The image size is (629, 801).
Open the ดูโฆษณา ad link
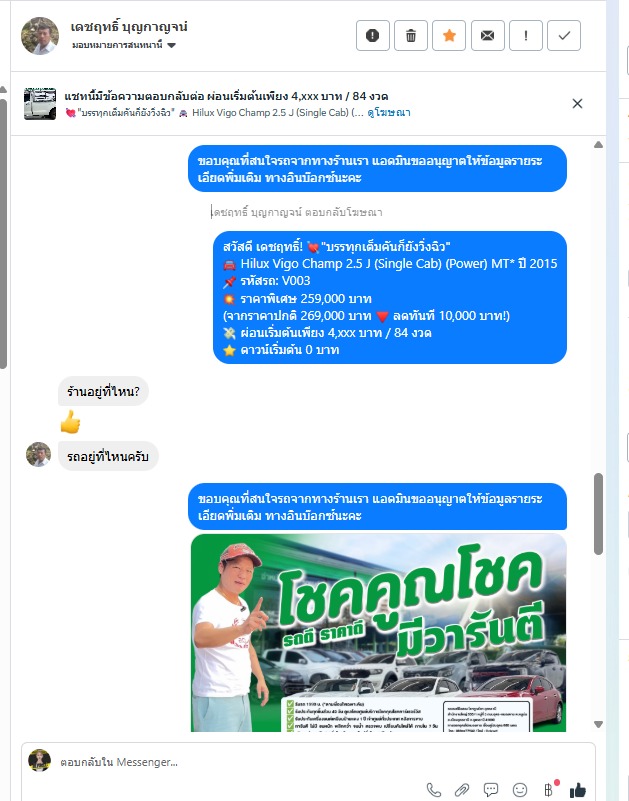(389, 112)
